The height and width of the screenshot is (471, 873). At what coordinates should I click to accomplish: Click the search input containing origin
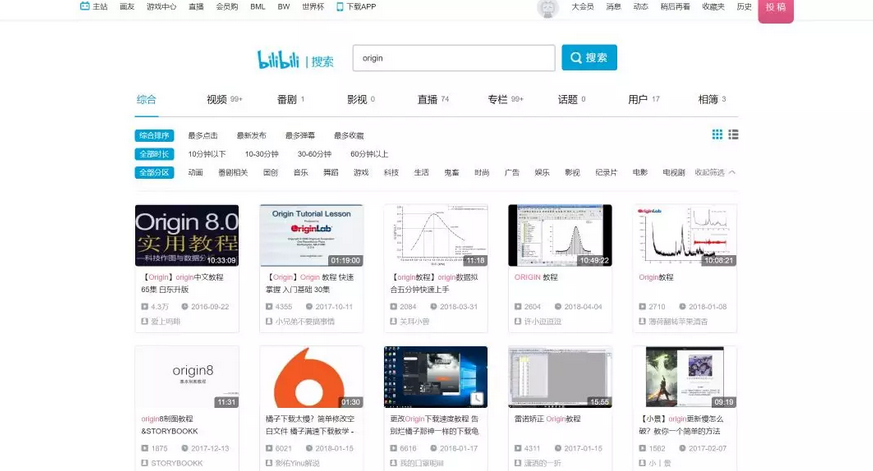[453, 58]
